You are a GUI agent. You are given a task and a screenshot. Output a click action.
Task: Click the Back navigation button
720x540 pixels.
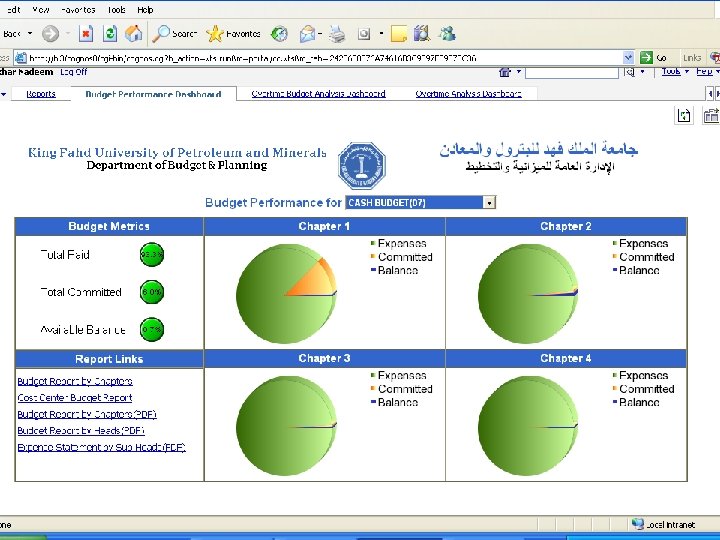11,34
